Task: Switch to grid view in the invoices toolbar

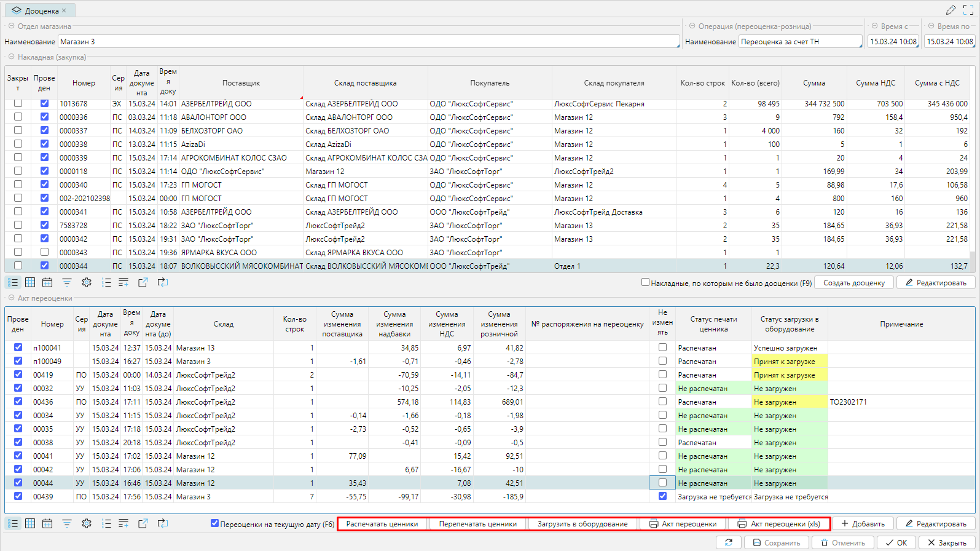Action: (x=30, y=282)
